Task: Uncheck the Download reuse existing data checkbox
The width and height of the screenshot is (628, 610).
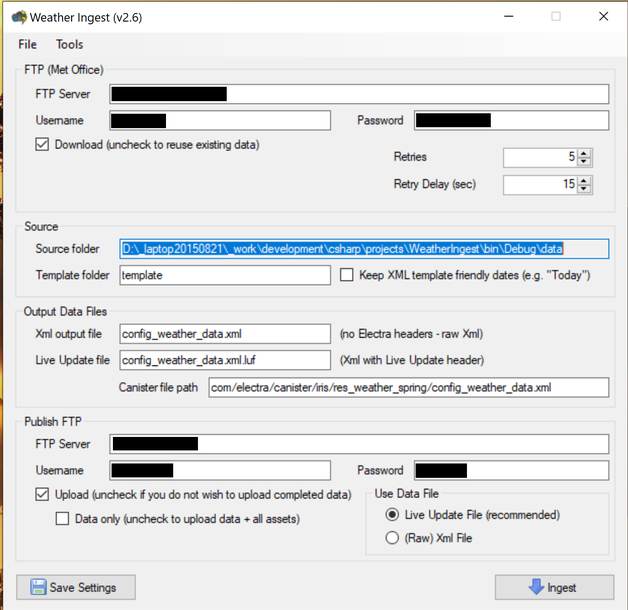Action: click(42, 145)
